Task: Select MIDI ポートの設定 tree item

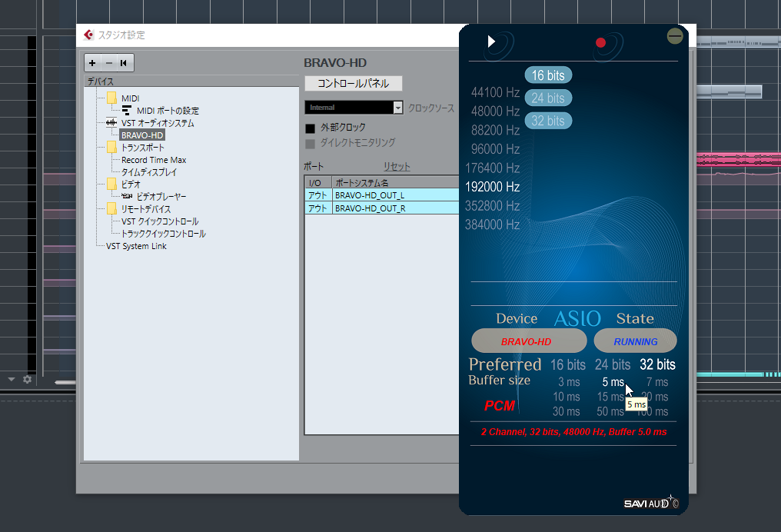Action: [168, 111]
